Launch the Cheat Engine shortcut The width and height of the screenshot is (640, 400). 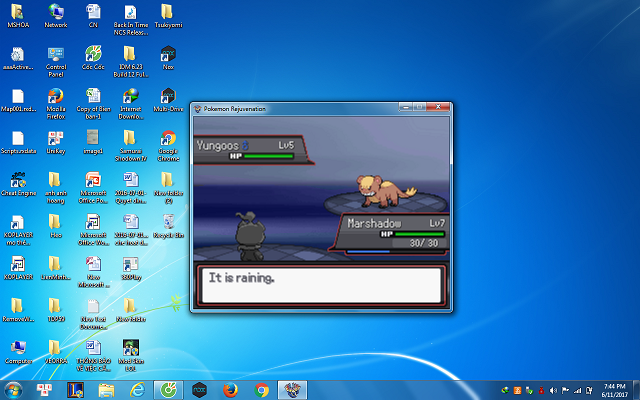[x=18, y=184]
